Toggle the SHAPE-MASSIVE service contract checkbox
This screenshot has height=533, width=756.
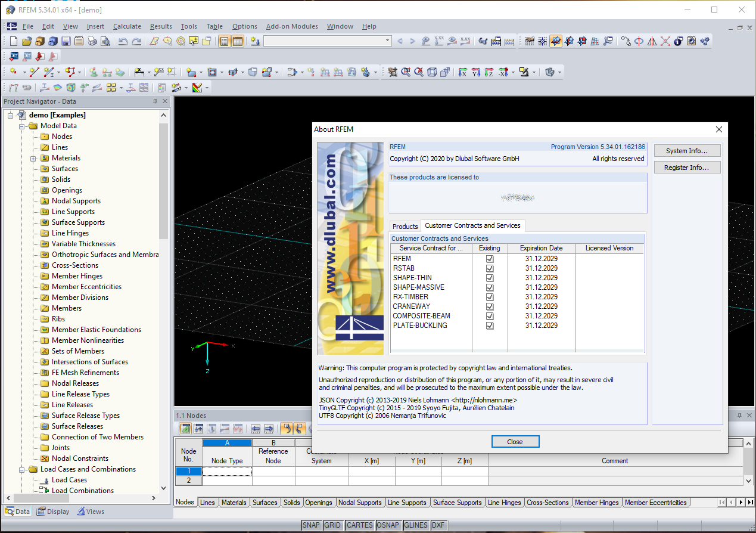click(490, 287)
